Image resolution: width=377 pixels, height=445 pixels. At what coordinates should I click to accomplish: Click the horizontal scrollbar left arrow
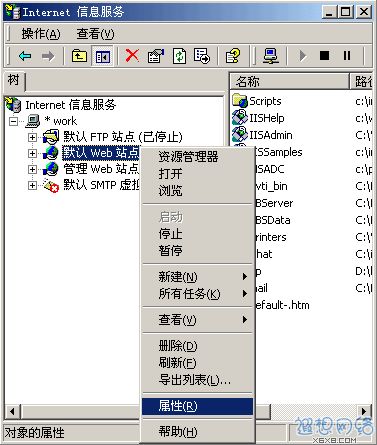tap(12, 412)
